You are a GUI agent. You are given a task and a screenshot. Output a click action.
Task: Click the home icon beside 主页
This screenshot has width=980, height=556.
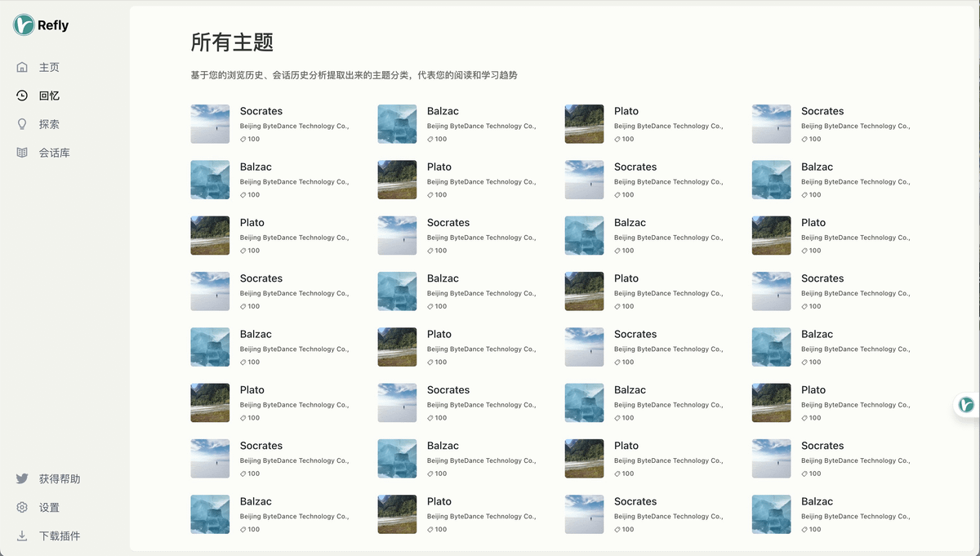tap(22, 67)
